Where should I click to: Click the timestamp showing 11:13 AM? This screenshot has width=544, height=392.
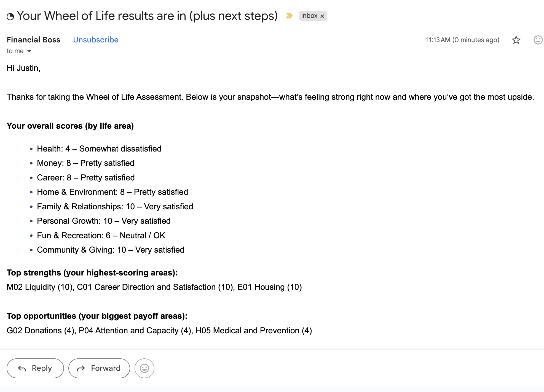(462, 40)
